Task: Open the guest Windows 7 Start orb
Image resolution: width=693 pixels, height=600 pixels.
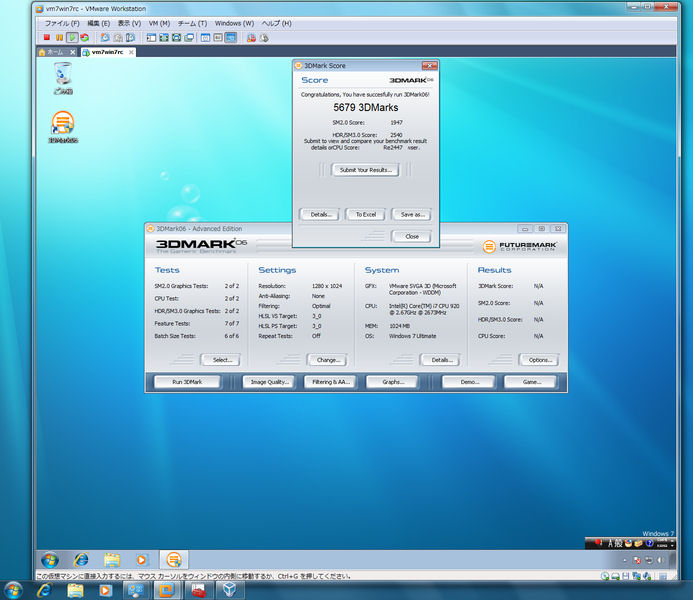Action: (x=50, y=560)
